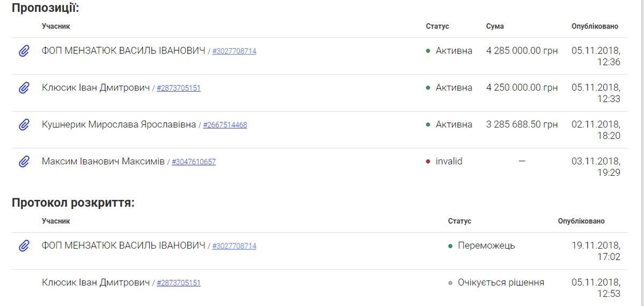The image size is (644, 306).
Task: Open attachments for Максим Іванович Максимів
Action: coord(24,161)
